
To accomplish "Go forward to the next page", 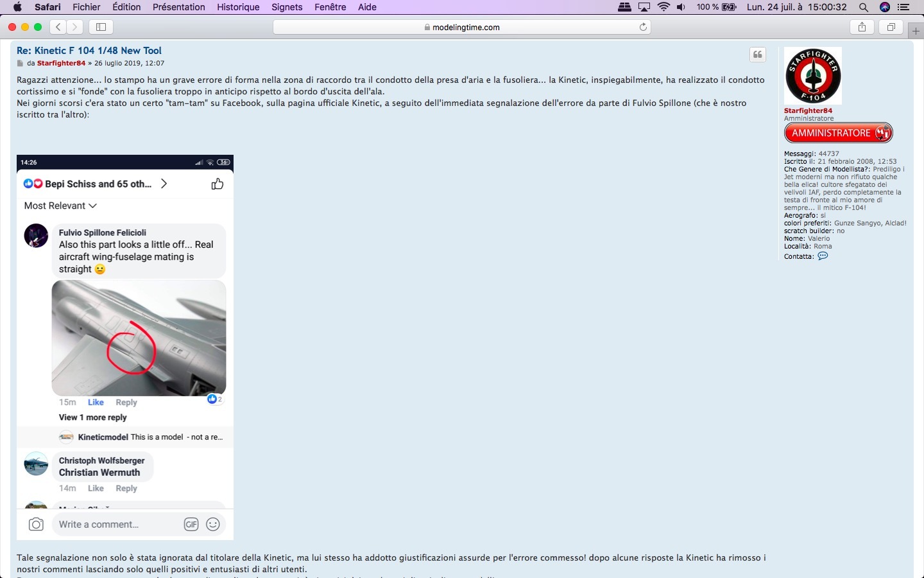I will click(x=75, y=27).
